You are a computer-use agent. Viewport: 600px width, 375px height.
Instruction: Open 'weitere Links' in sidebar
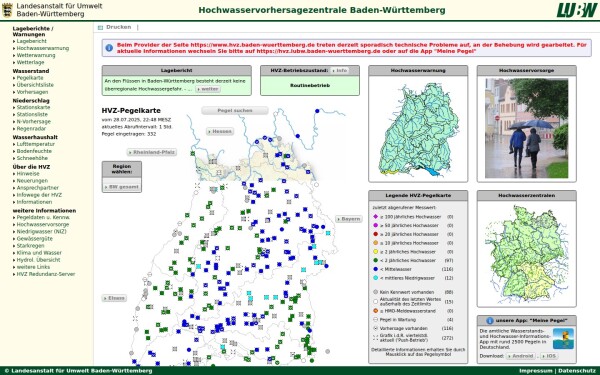click(x=33, y=267)
